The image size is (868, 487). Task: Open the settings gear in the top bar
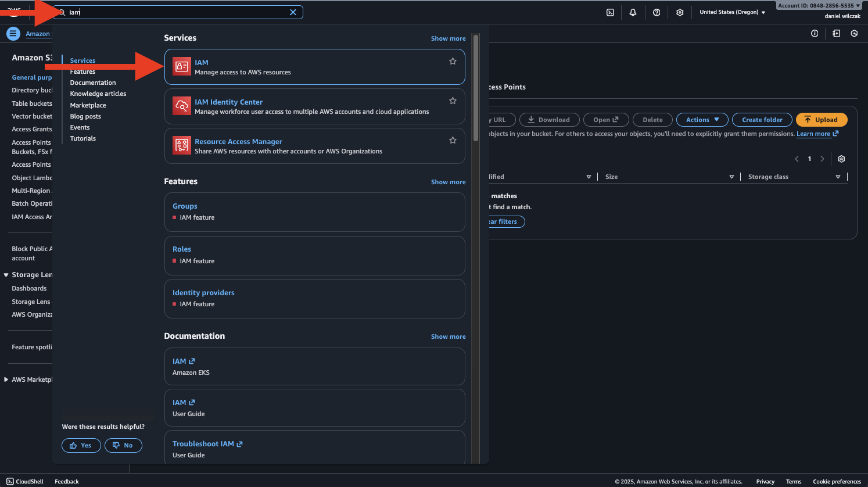(680, 12)
